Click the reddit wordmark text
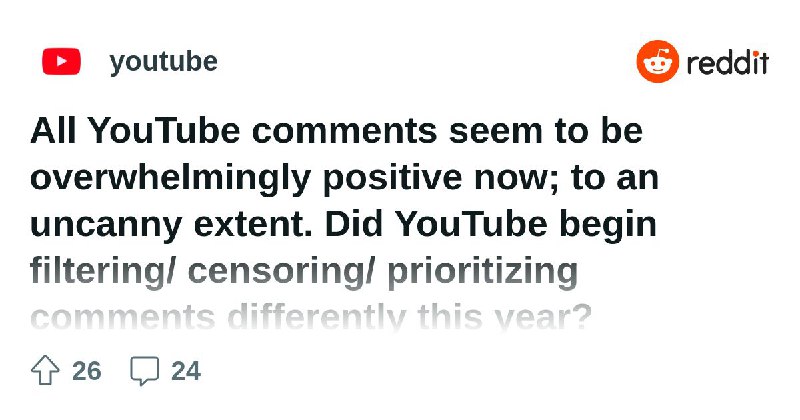This screenshot has width=800, height=420. [727, 63]
